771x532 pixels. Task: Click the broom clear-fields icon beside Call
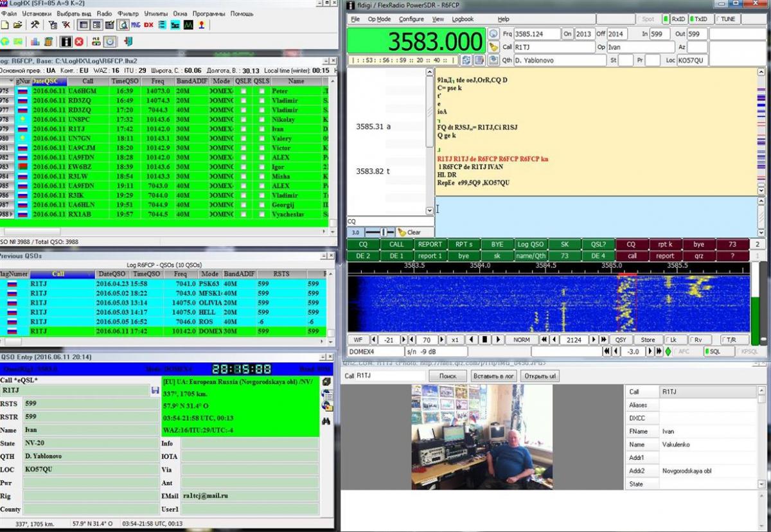pyautogui.click(x=493, y=47)
